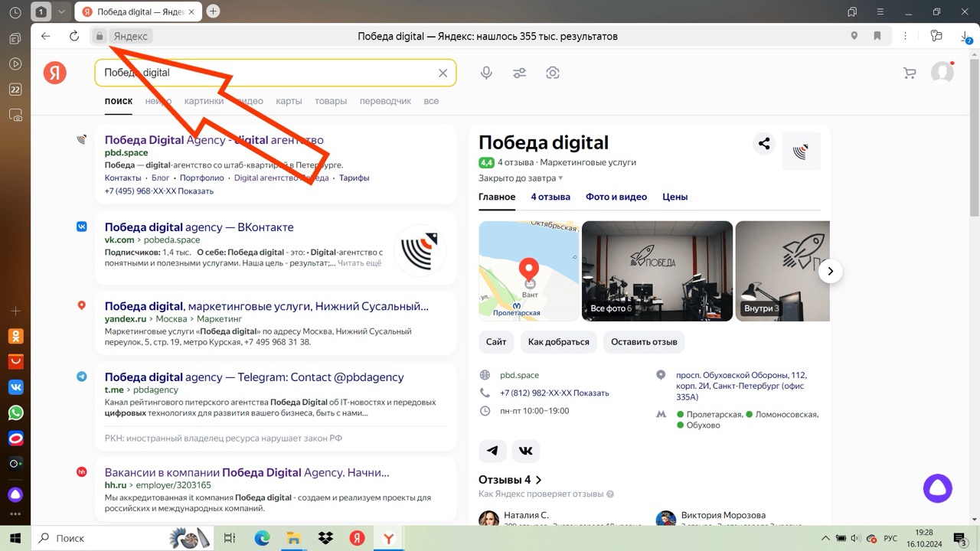Bookmark this page via address bar icon
Screen dimensions: 980x551
877,36
